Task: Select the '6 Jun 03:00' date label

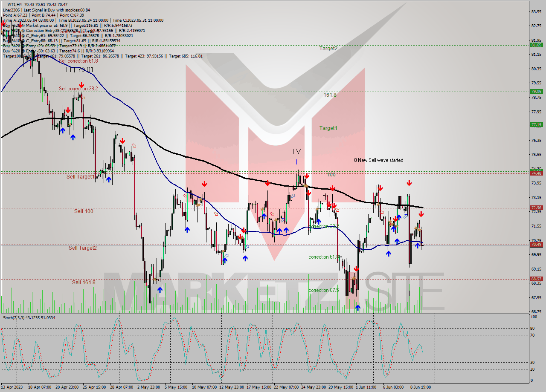Action: [x=394, y=388]
